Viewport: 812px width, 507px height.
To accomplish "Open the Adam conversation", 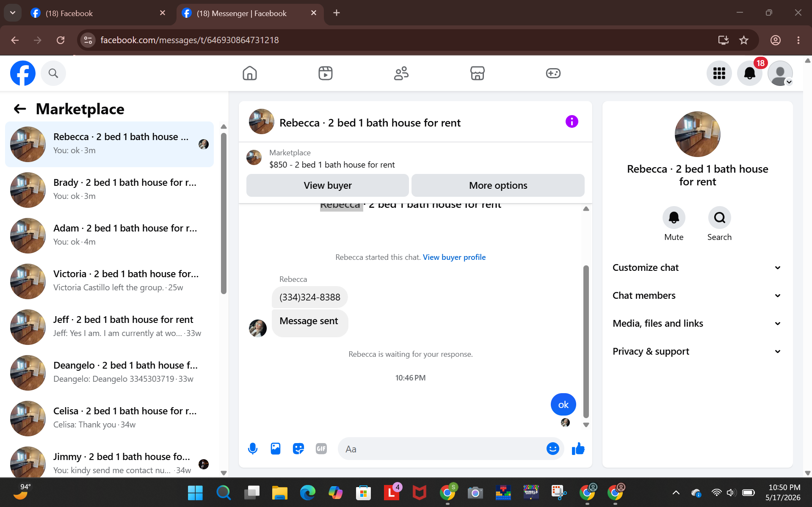I will pyautogui.click(x=109, y=236).
